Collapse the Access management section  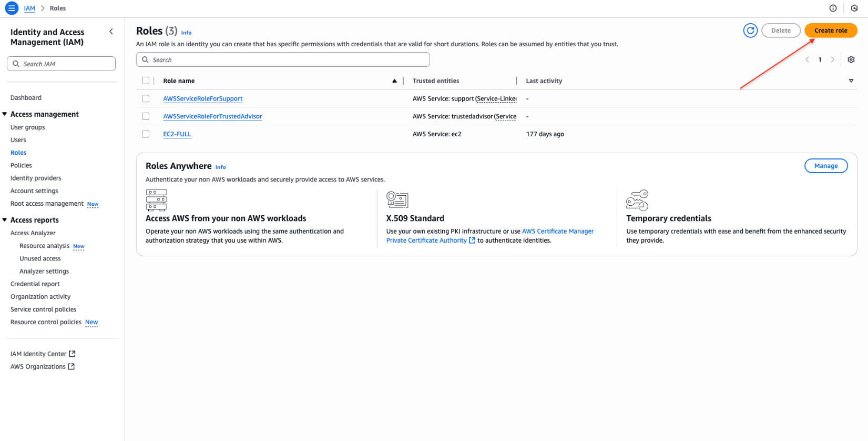pyautogui.click(x=5, y=114)
